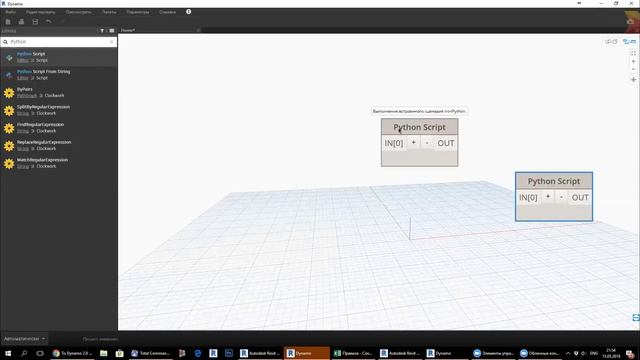This screenshot has height=360, width=640.
Task: Open Total Commander from taskbar
Action: tap(150, 353)
